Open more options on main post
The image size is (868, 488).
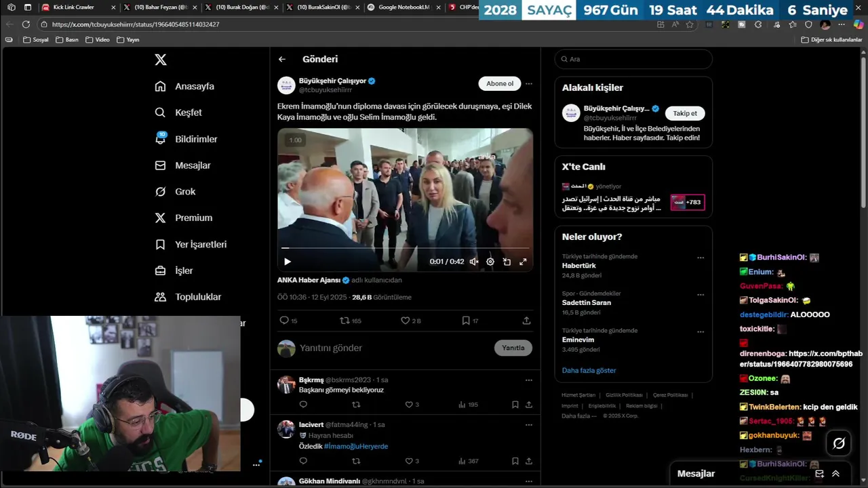tap(529, 84)
